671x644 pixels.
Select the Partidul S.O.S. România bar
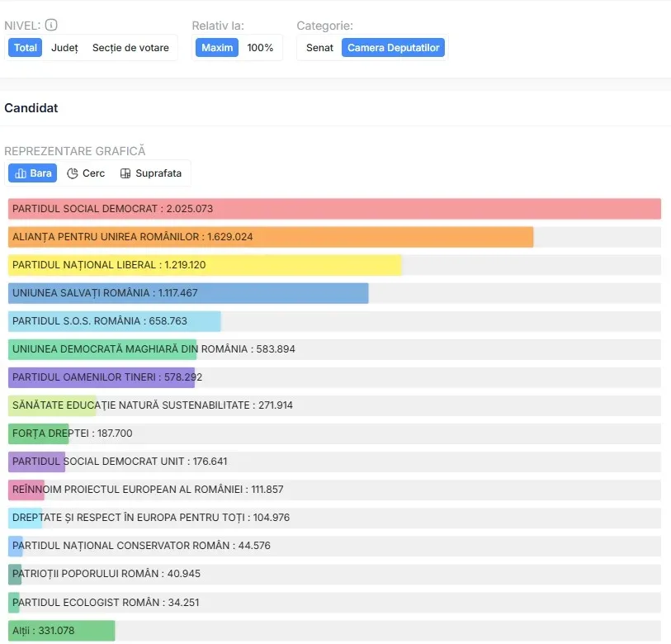[115, 321]
